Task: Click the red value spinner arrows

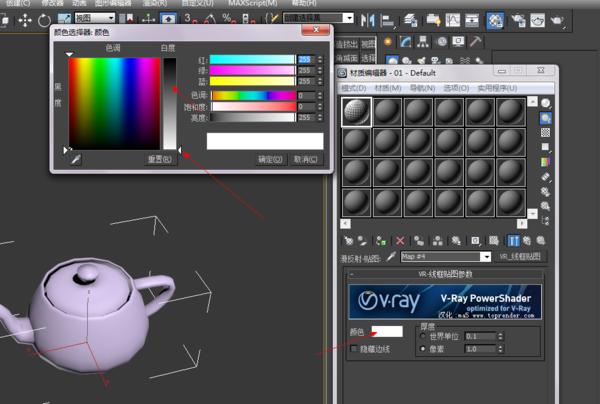Action: tap(320, 60)
